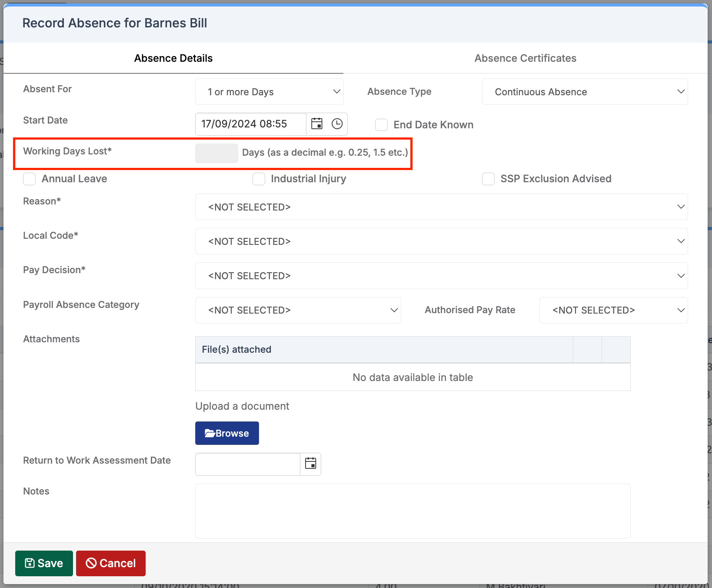The width and height of the screenshot is (712, 588).
Task: Open Return to Work Assessment Date calendar
Action: [x=310, y=464]
